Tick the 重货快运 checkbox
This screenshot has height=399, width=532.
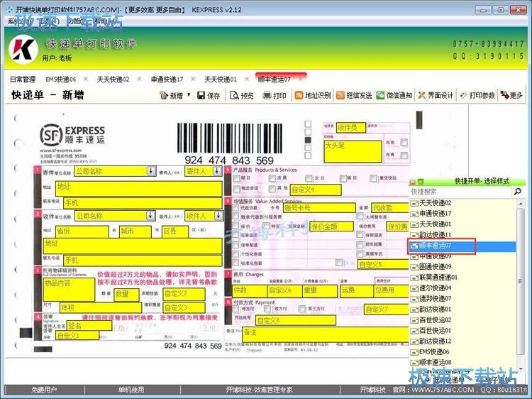373,178
